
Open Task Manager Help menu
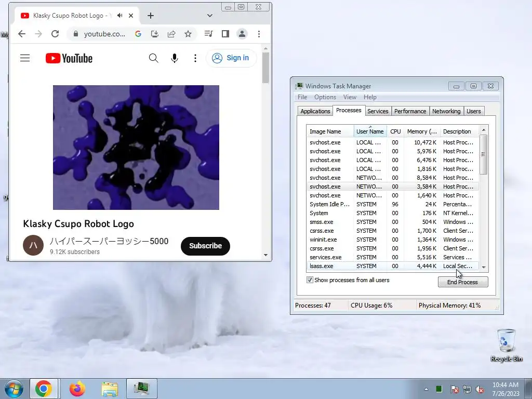[x=370, y=97]
